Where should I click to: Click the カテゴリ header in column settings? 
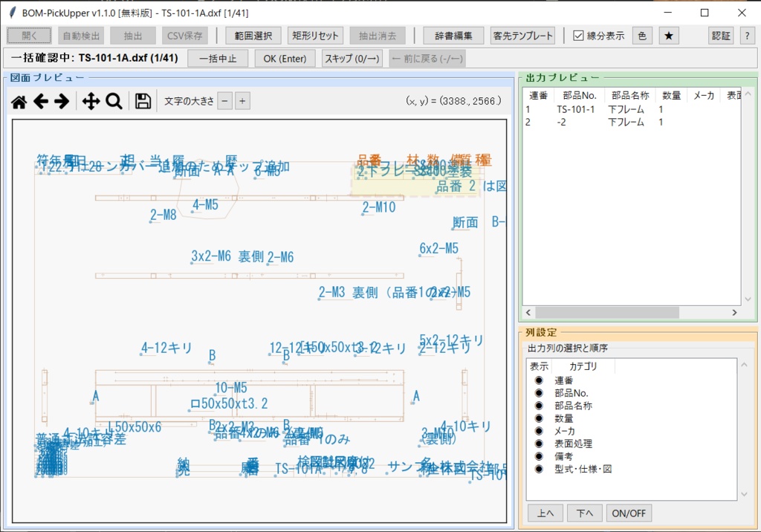point(583,366)
